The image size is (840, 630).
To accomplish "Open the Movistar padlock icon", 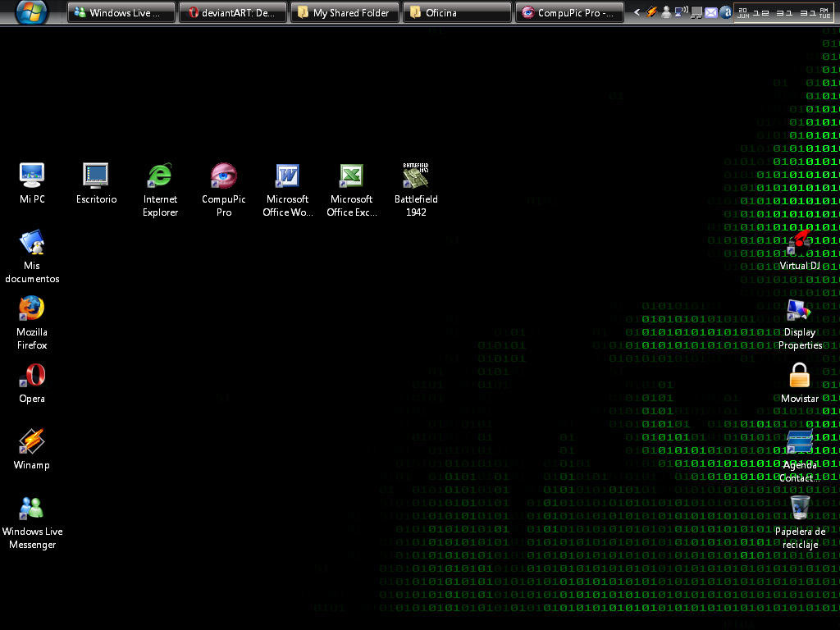I will pyautogui.click(x=799, y=383).
